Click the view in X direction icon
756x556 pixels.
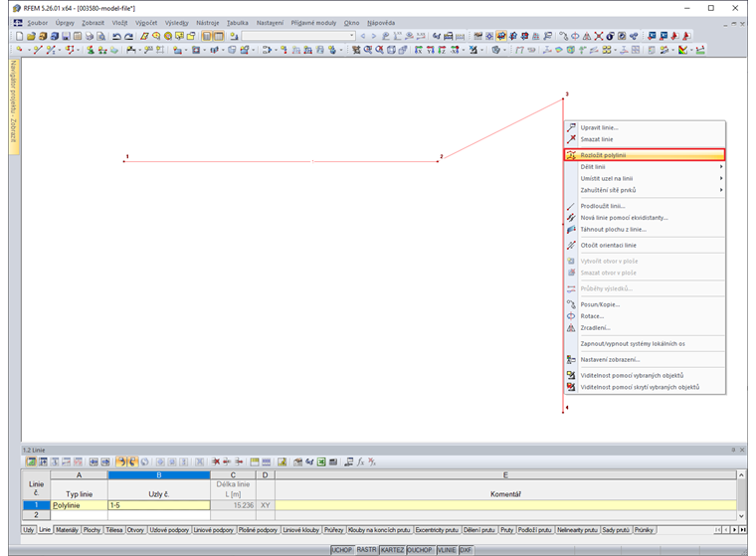pos(419,50)
